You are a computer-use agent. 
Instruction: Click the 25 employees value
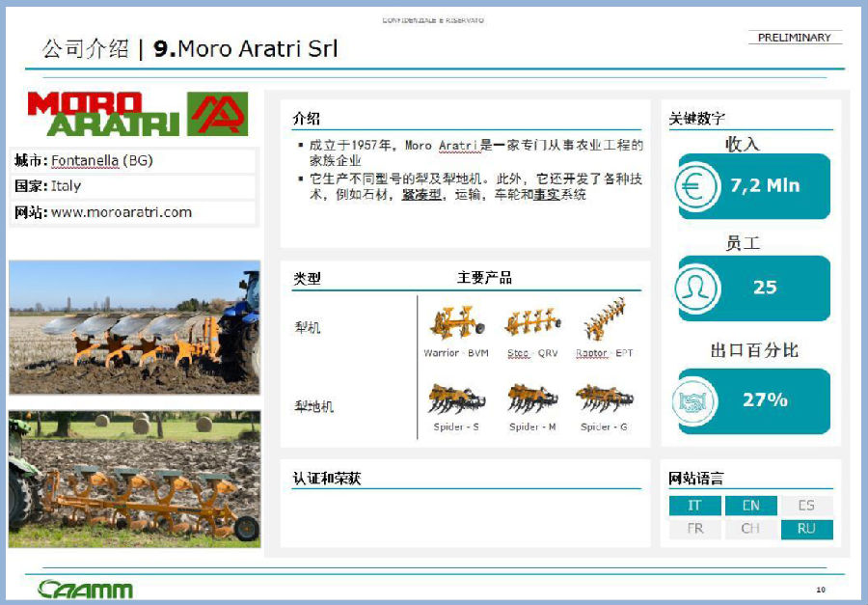point(765,287)
